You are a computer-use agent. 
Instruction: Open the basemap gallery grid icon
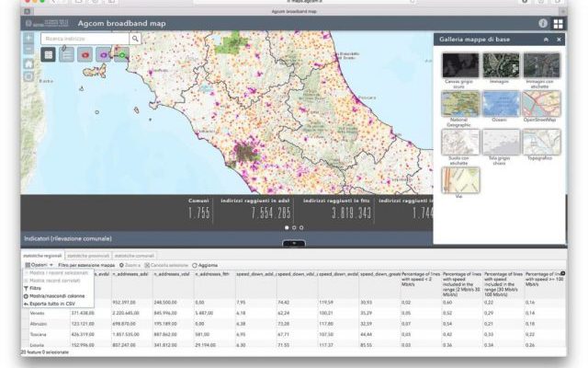coord(558,24)
